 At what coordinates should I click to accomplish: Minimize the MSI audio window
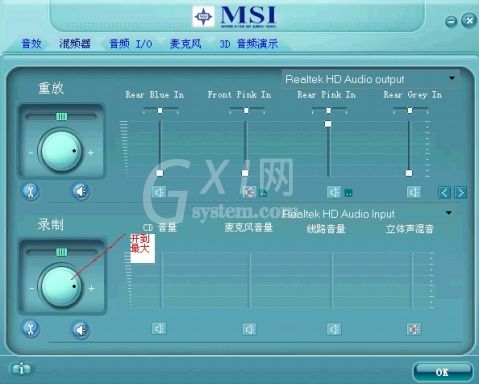click(x=451, y=22)
